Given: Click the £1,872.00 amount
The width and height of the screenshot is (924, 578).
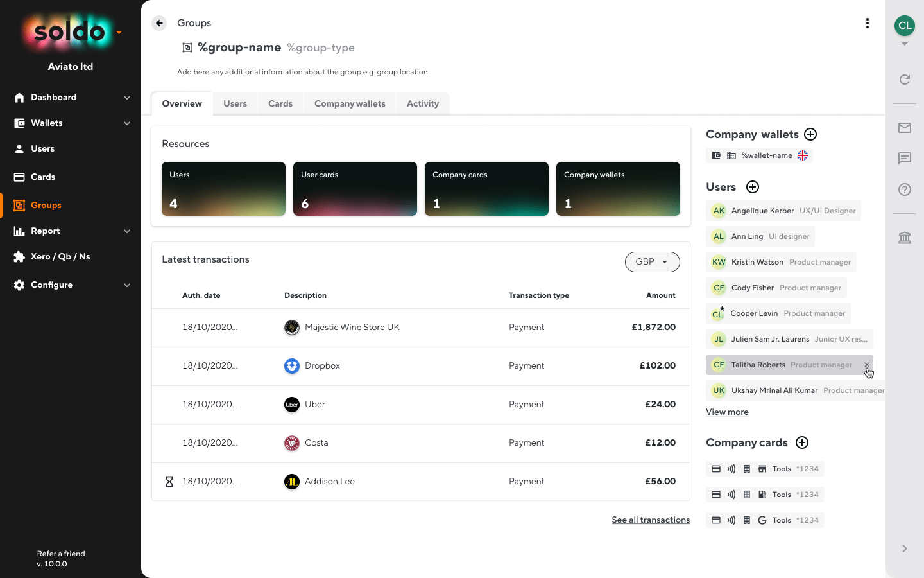Looking at the screenshot, I should [653, 328].
